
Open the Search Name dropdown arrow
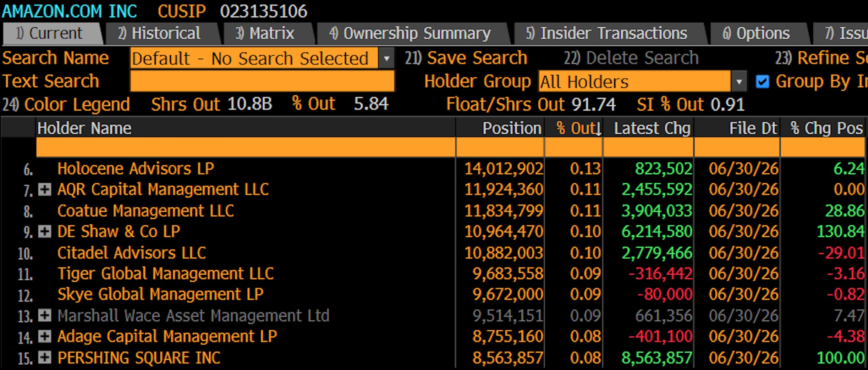(x=386, y=58)
